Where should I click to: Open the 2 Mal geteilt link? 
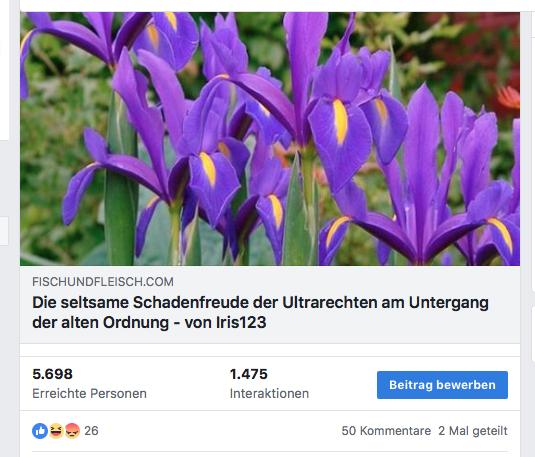pos(473,431)
